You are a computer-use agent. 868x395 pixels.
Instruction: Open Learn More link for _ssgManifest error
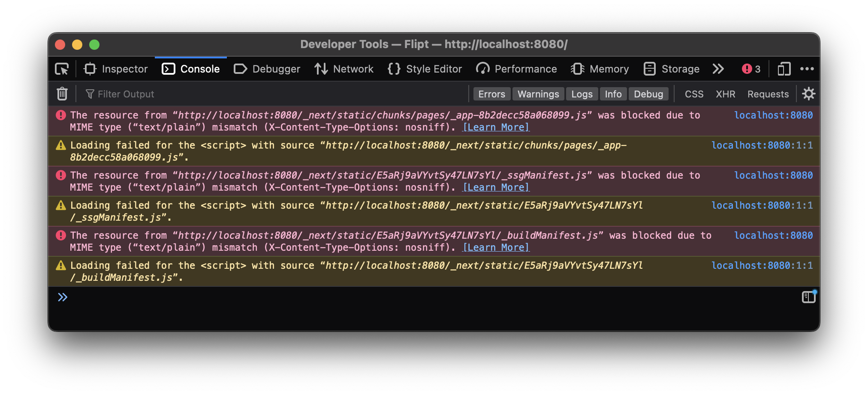pos(496,187)
